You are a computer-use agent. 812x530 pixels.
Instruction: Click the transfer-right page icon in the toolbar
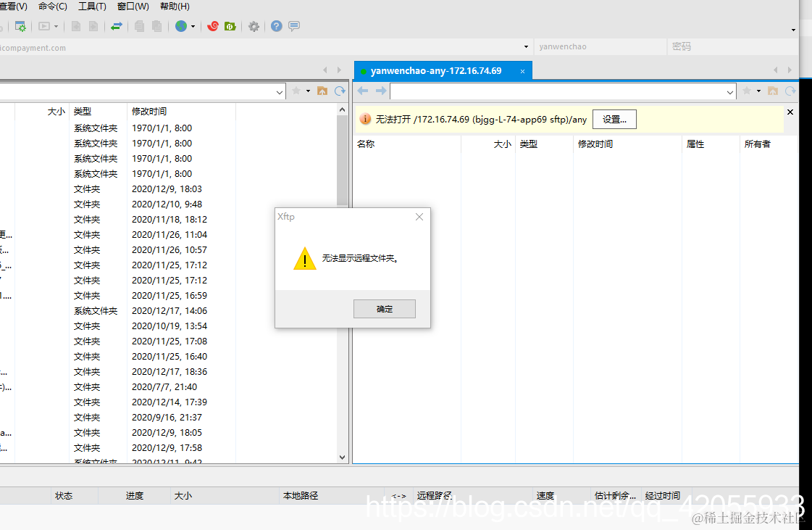93,26
